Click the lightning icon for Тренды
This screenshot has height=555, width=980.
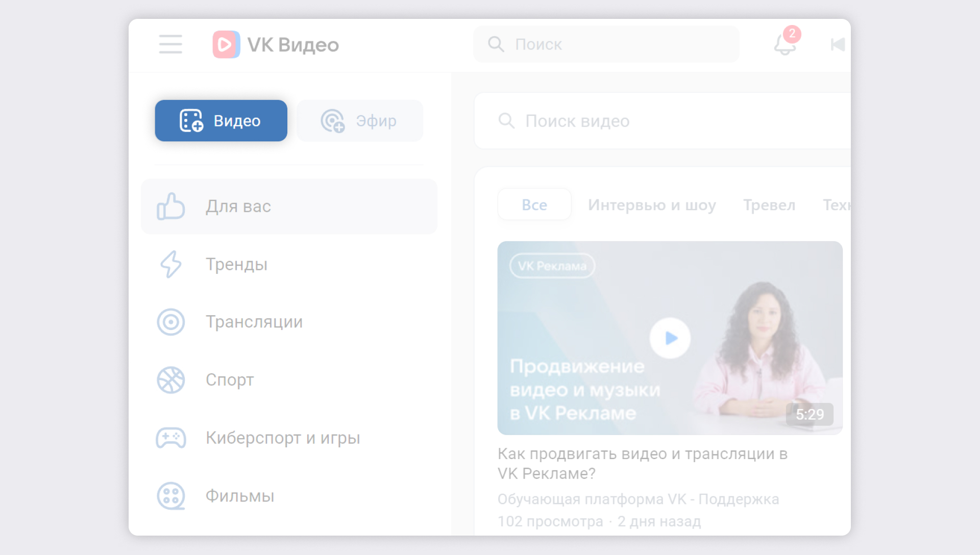[170, 264]
